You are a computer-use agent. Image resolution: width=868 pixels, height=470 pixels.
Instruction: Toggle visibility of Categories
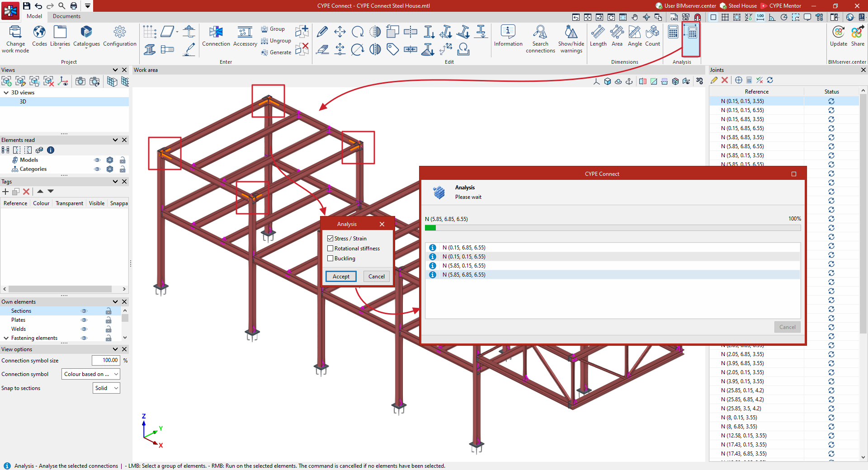click(97, 169)
